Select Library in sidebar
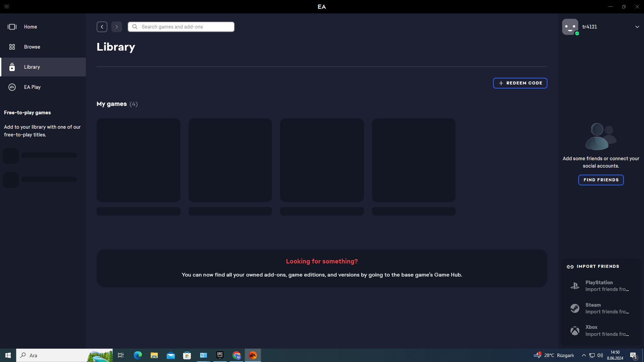Viewport: 644px width, 362px height. (43, 67)
